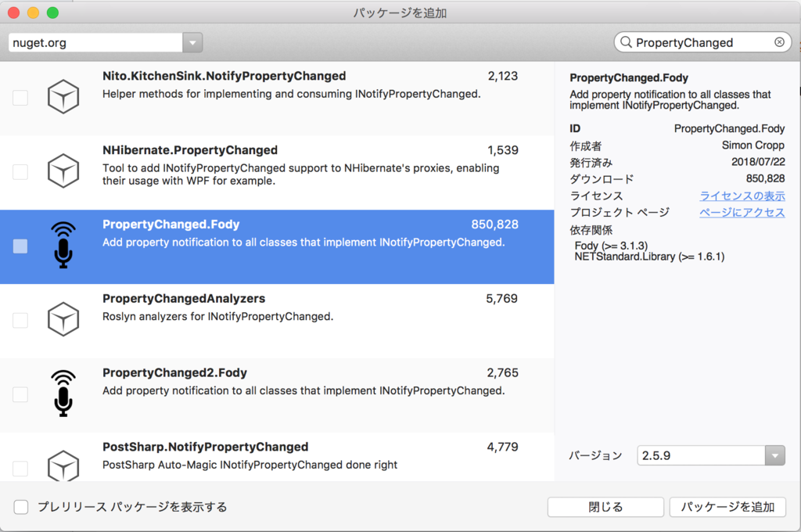
Task: Enable the show prerelease packages checkbox
Action: [x=21, y=507]
